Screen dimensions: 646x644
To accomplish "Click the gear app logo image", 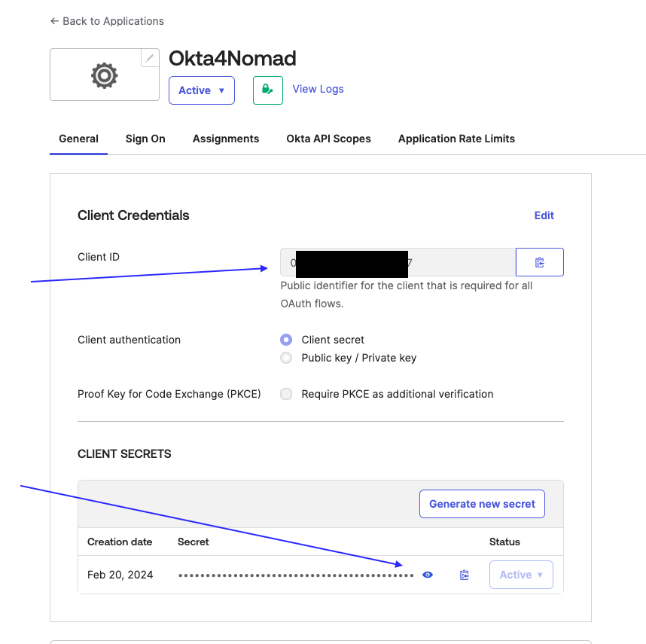I will [x=104, y=75].
